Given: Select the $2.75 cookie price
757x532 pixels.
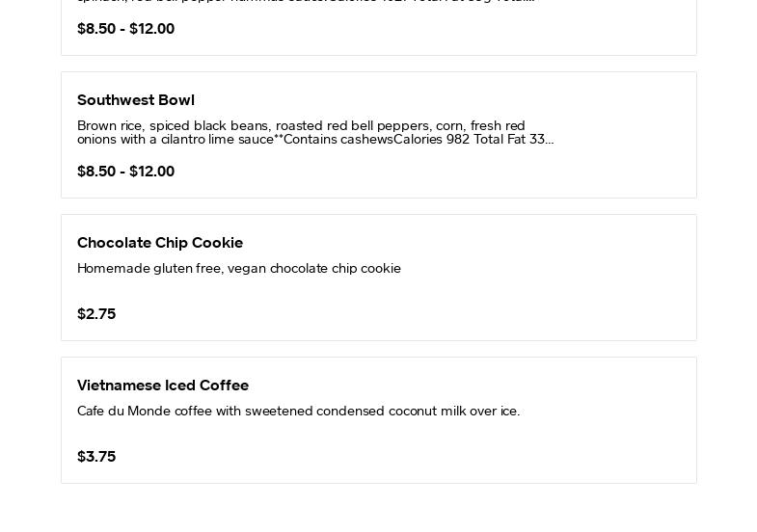Looking at the screenshot, I should (96, 314).
